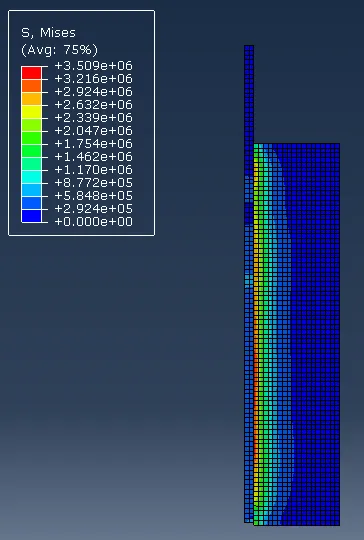Click the '(Avg: 75%)' legend text

pos(59,50)
